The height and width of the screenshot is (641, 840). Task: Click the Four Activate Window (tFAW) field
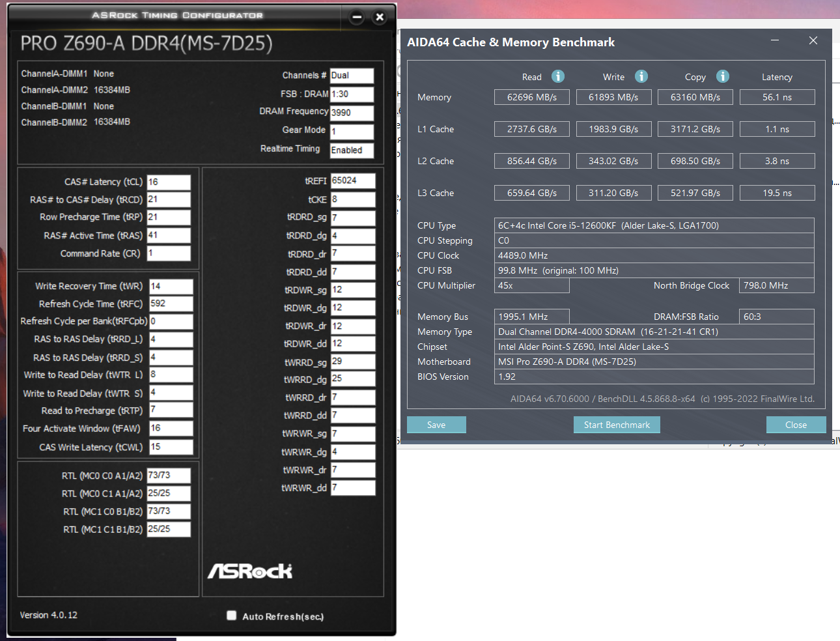pyautogui.click(x=171, y=428)
